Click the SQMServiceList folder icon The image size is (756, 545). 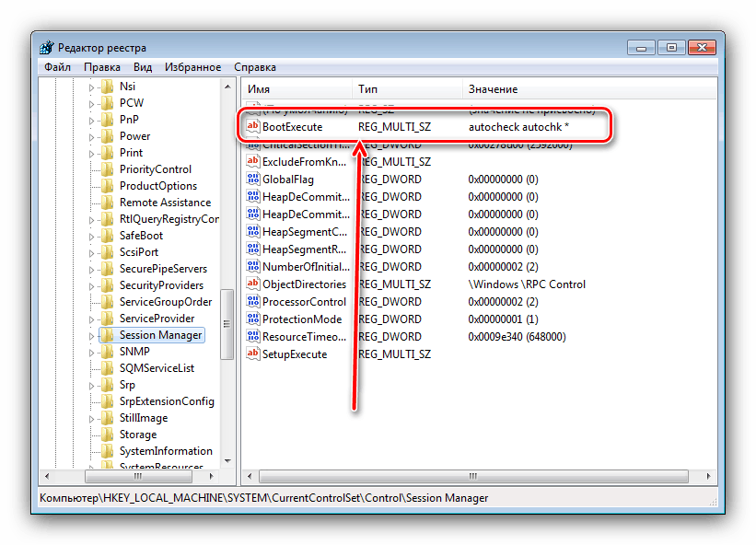(108, 368)
